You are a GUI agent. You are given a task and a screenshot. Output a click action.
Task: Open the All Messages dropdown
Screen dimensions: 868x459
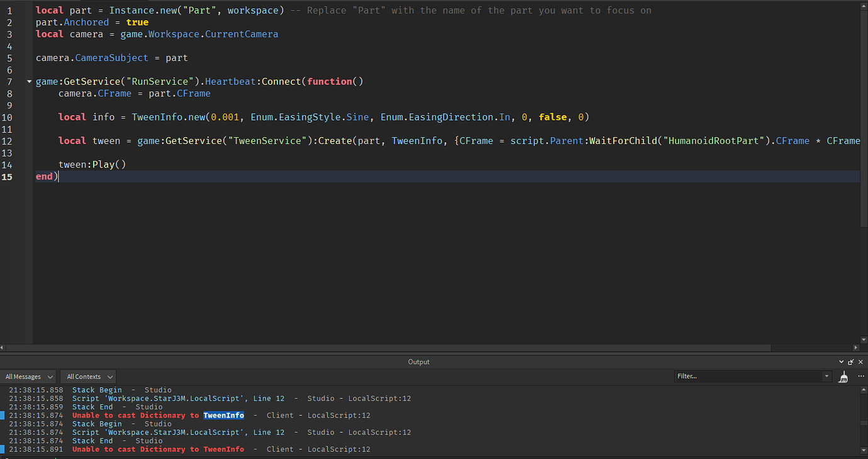click(x=28, y=377)
